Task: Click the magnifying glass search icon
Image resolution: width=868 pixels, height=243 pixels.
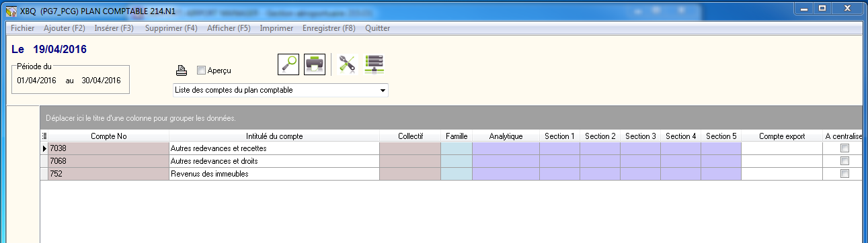Action: 288,64
